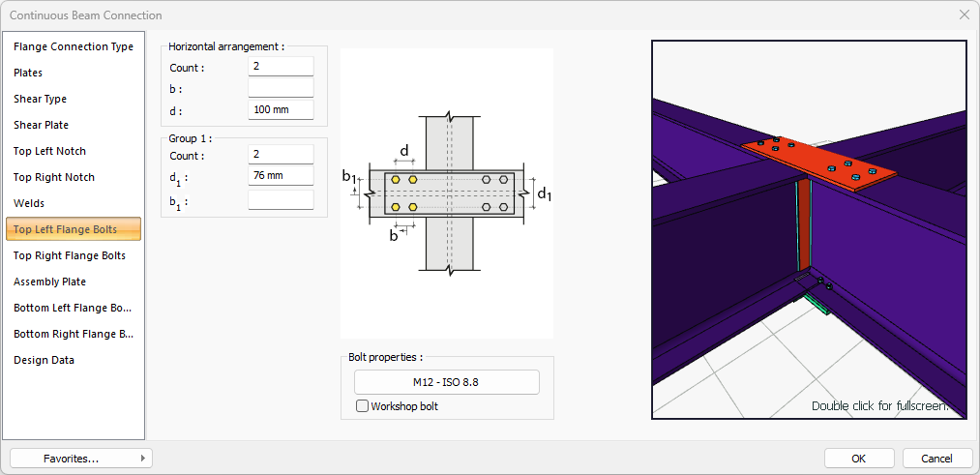
Task: Click the Group 1 Count field
Action: [x=281, y=155]
